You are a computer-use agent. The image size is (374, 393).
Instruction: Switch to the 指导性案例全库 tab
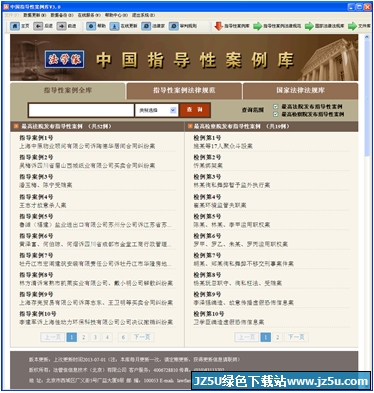click(68, 90)
